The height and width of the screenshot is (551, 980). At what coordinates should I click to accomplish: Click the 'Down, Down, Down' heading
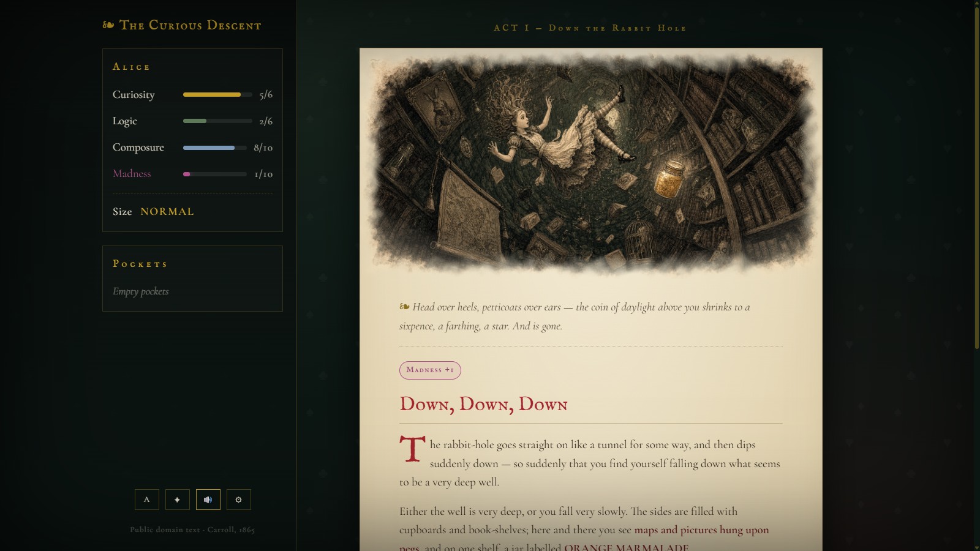pos(483,404)
